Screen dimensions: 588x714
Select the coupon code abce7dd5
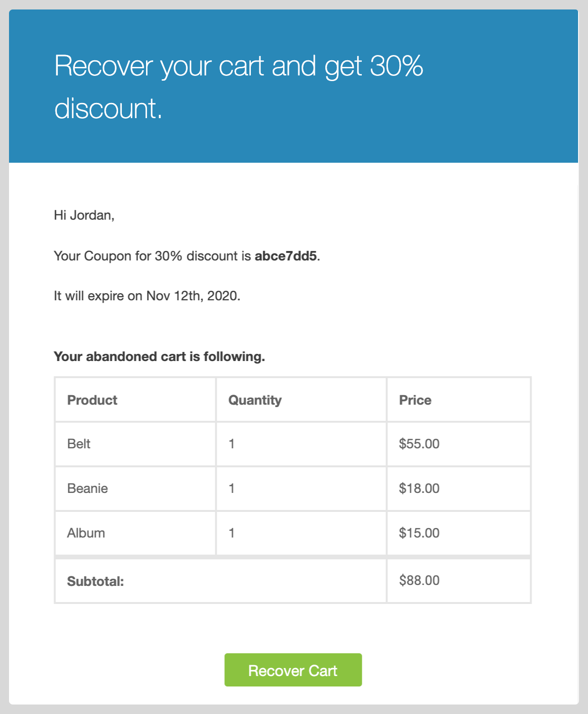click(x=286, y=256)
